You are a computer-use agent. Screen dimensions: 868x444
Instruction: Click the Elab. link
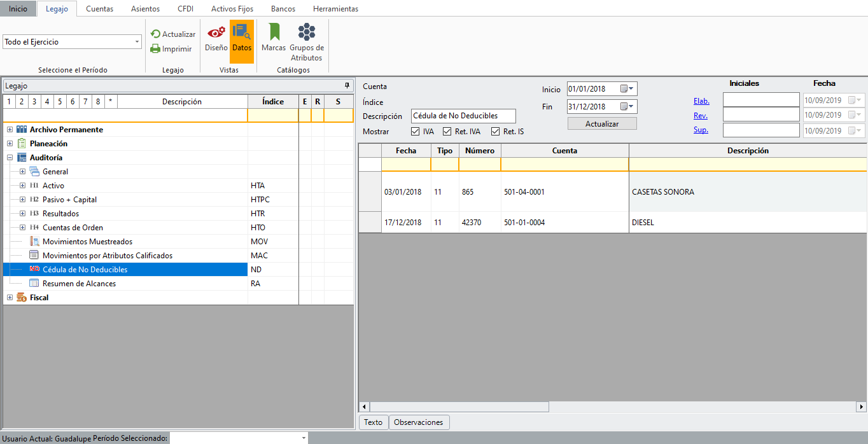[x=701, y=101]
